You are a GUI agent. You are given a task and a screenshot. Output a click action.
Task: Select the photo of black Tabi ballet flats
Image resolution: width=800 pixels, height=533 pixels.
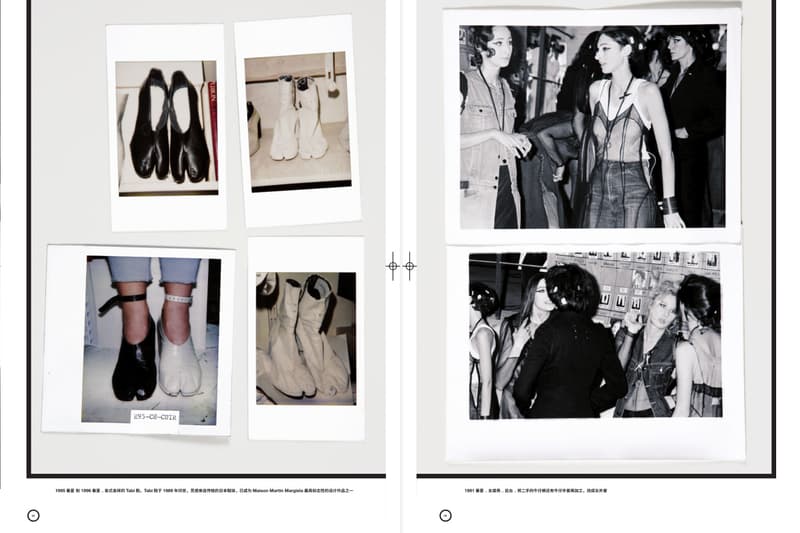(x=167, y=128)
